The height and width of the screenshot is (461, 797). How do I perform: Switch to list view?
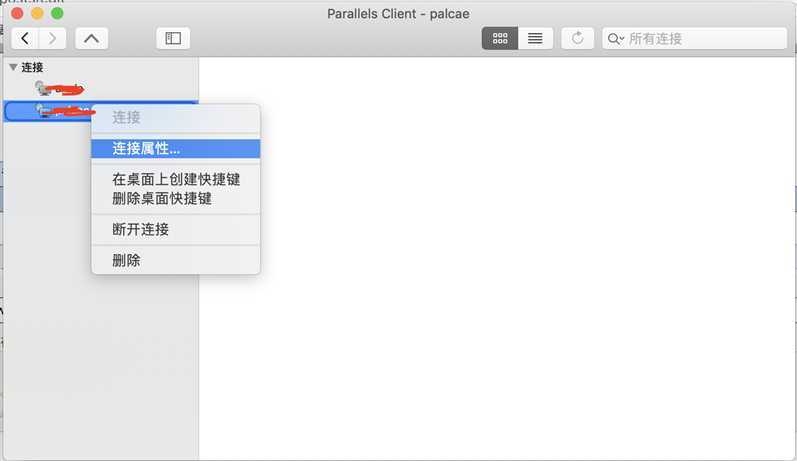point(535,38)
